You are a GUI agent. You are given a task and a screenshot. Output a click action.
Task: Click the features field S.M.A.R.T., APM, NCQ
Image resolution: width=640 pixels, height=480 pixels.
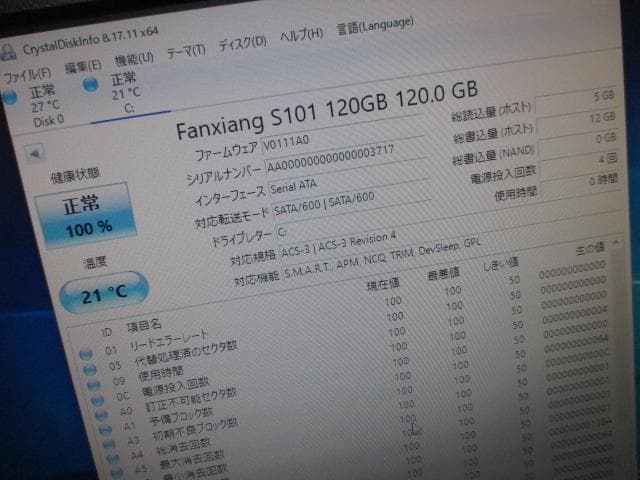382,258
